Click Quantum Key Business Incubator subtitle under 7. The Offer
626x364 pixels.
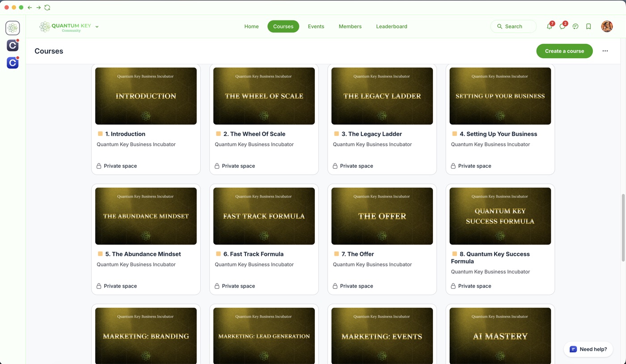coord(372,264)
